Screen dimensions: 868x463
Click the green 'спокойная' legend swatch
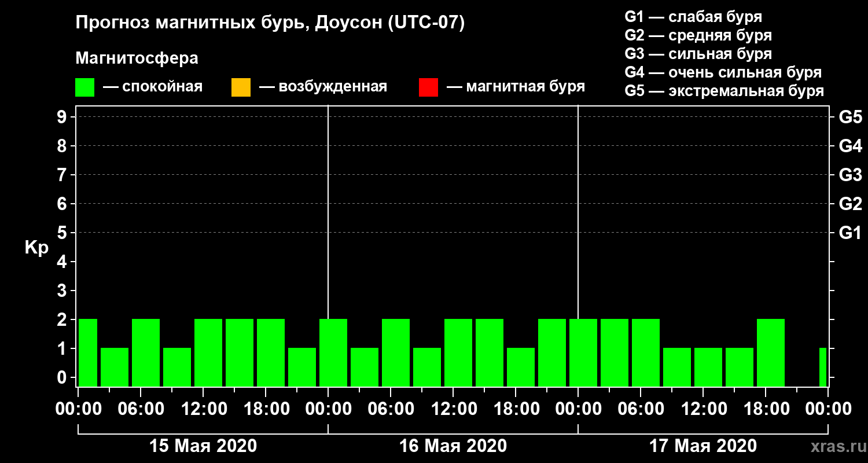point(85,87)
